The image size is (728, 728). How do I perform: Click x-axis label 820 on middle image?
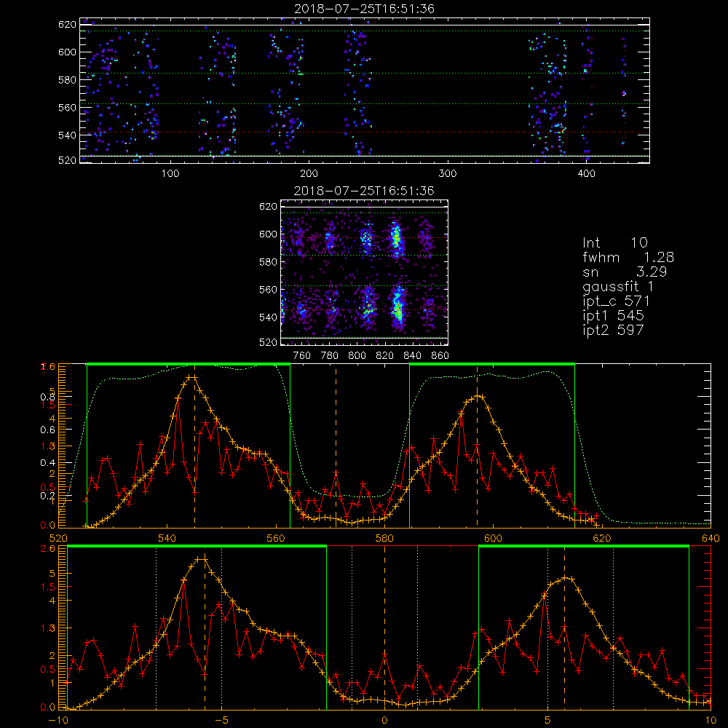click(x=385, y=356)
